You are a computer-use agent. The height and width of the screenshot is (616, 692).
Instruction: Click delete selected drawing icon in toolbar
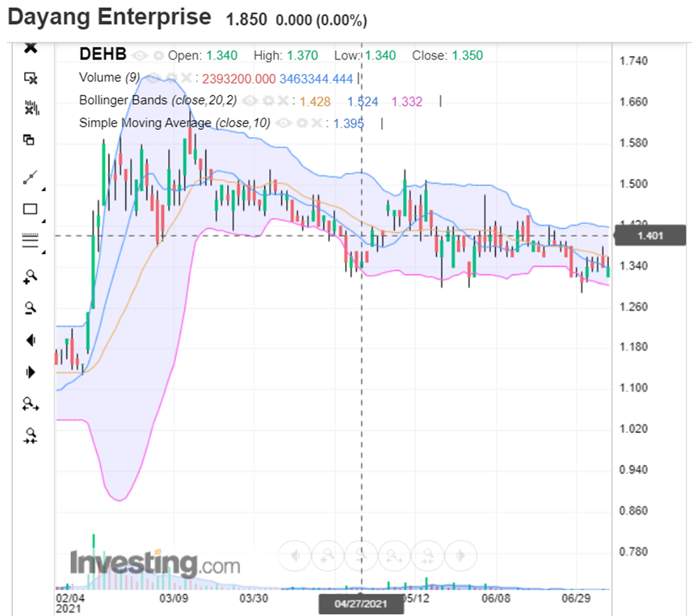pos(30,77)
